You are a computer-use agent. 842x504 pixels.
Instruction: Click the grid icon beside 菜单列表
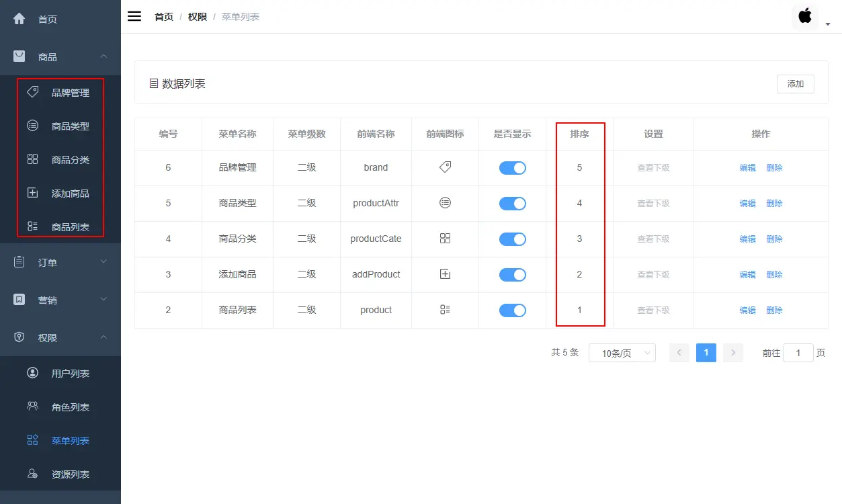coord(32,440)
